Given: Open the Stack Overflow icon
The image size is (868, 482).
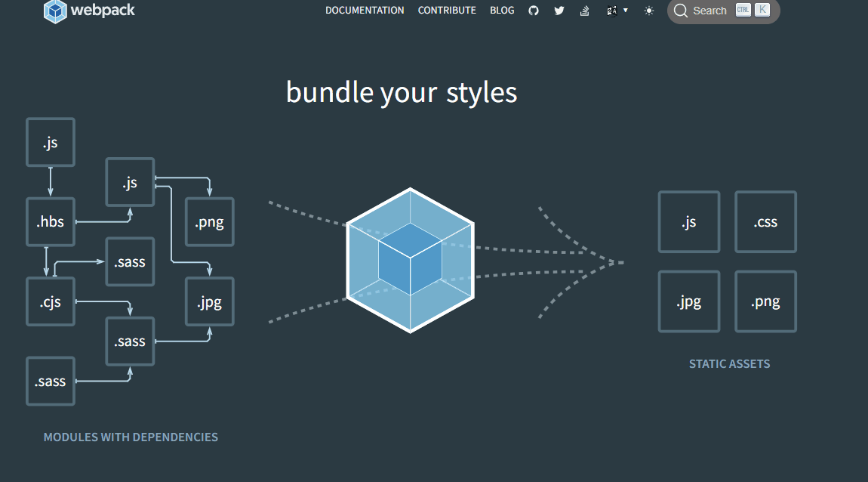Looking at the screenshot, I should (x=585, y=10).
